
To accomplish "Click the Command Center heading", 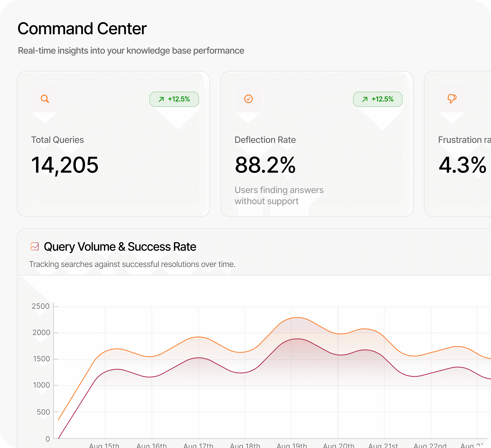I will pyautogui.click(x=82, y=28).
